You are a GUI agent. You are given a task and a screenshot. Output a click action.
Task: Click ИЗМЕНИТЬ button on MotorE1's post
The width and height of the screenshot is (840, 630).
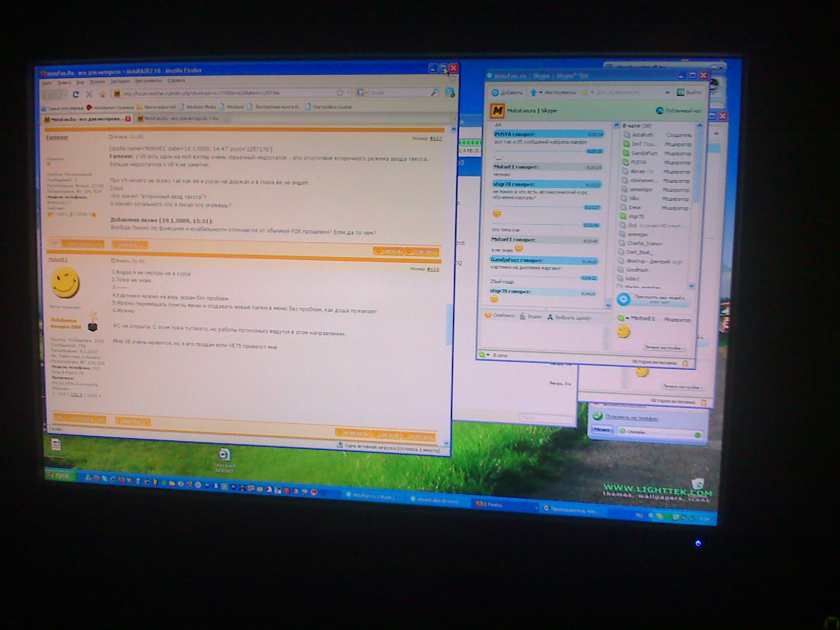point(352,433)
